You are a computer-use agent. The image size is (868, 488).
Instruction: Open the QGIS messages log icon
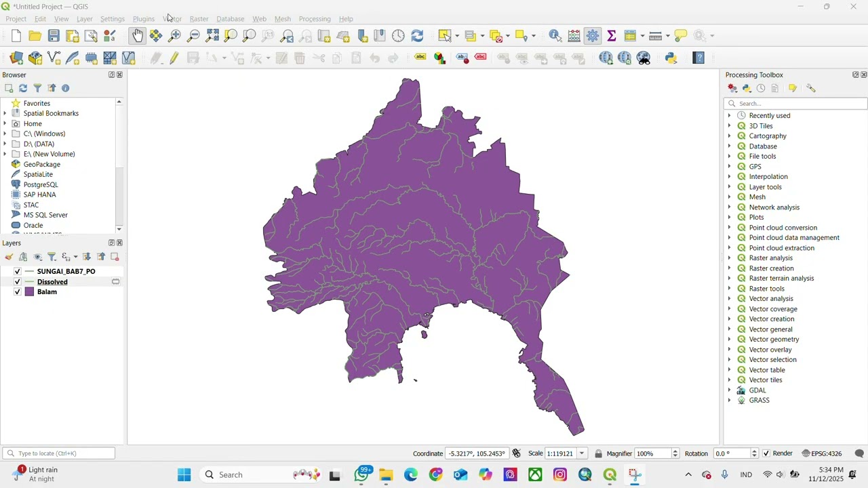click(859, 453)
